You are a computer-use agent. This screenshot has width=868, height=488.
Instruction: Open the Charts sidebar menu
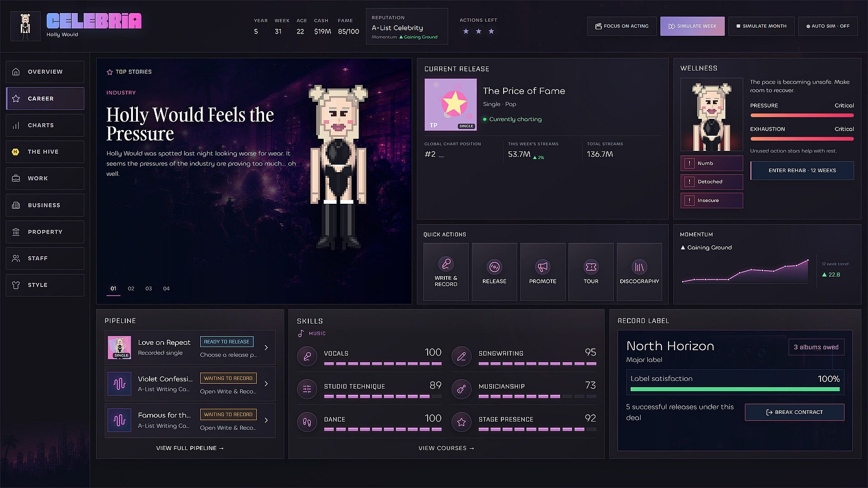click(x=45, y=125)
